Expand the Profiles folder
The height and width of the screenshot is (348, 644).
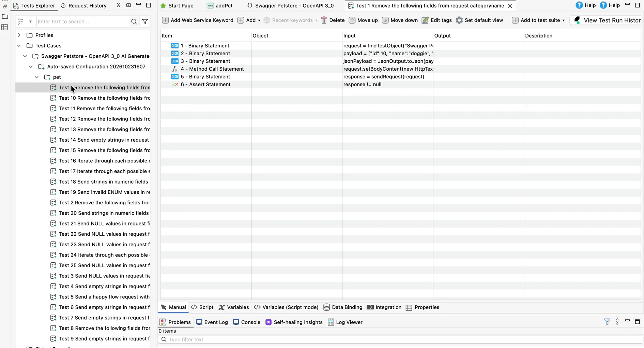[x=19, y=35]
